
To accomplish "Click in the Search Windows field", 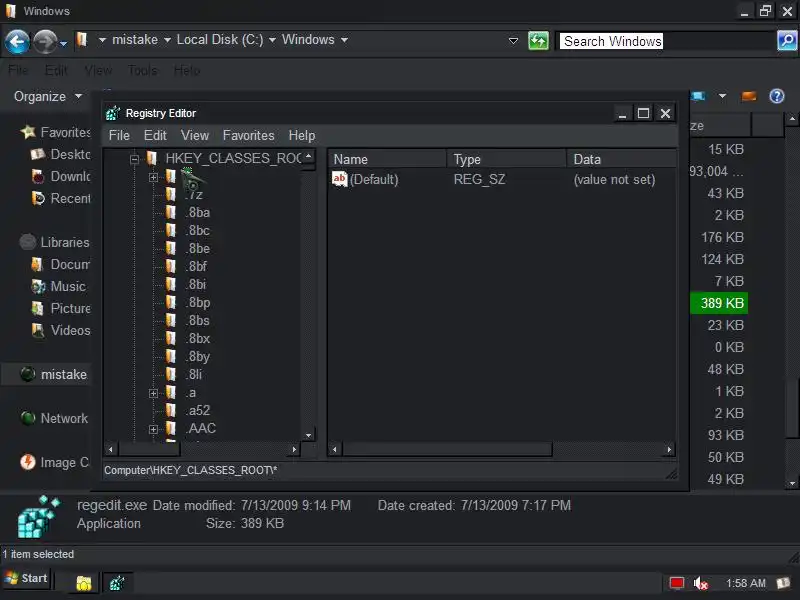I will (665, 41).
